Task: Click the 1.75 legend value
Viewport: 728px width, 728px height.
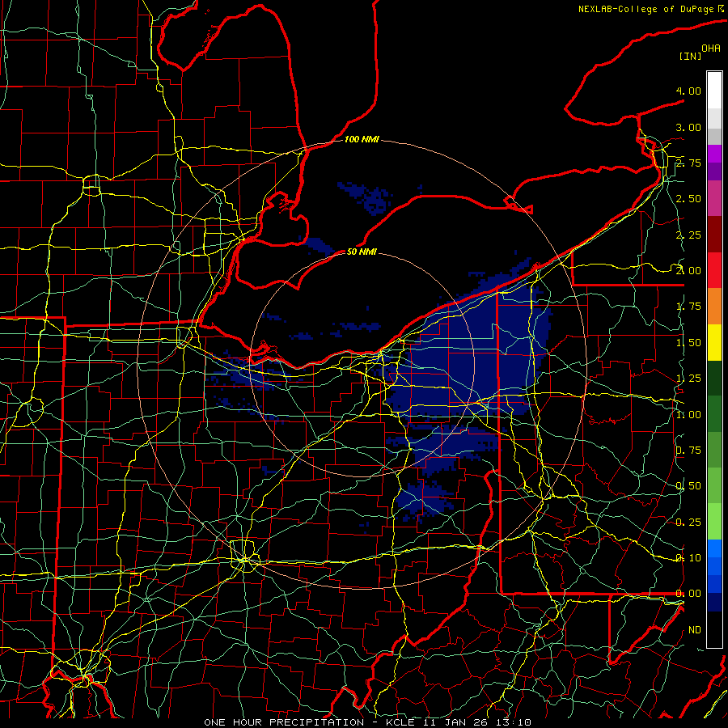Action: point(688,307)
